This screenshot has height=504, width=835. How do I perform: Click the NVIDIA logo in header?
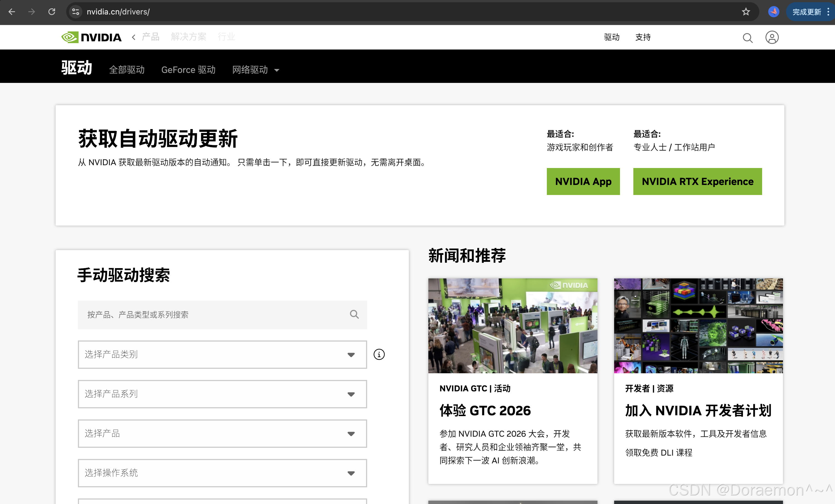(x=91, y=37)
